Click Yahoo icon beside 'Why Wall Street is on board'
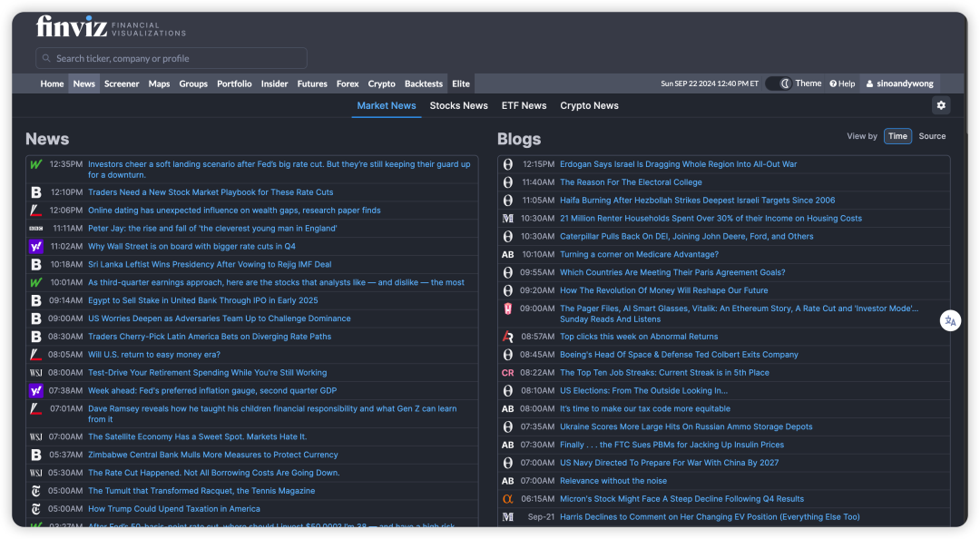980x539 pixels. (x=36, y=247)
